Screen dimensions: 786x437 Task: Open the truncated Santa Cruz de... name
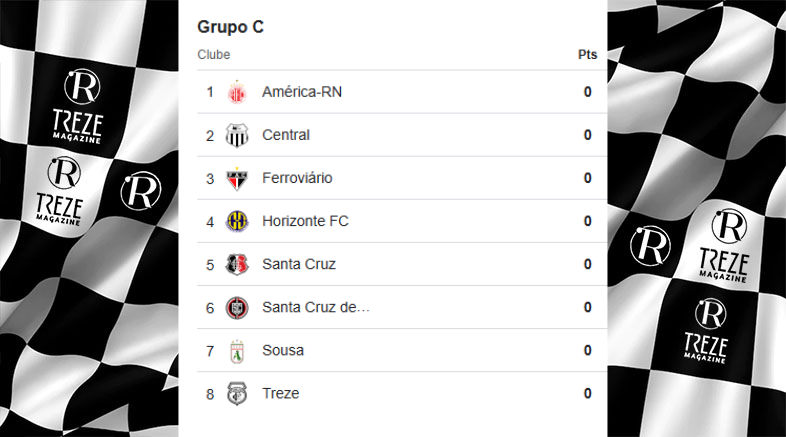click(x=316, y=307)
